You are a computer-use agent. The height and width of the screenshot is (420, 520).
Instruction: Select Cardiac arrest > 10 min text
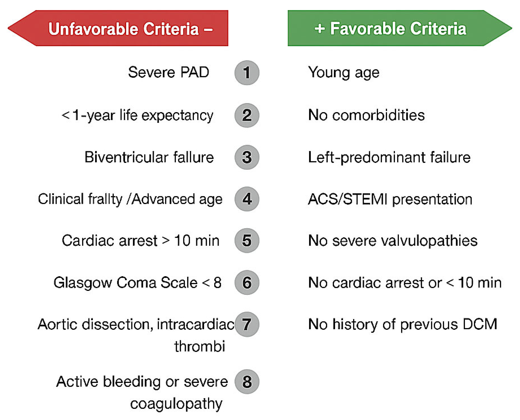pyautogui.click(x=141, y=241)
